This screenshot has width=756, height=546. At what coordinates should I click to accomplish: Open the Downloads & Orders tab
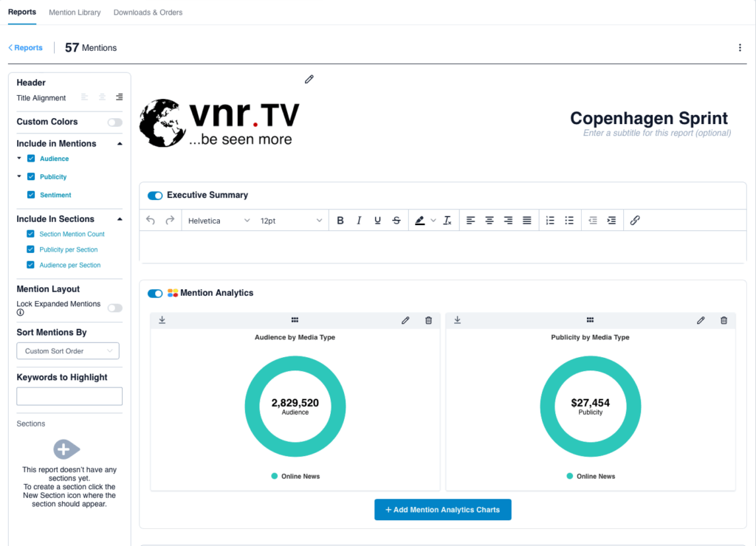click(x=148, y=13)
